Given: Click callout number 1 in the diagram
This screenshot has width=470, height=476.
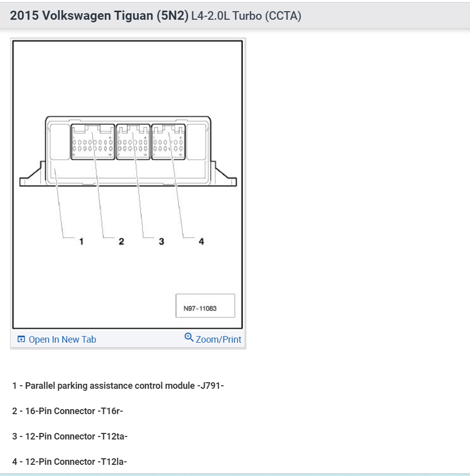Looking at the screenshot, I should click(81, 241).
